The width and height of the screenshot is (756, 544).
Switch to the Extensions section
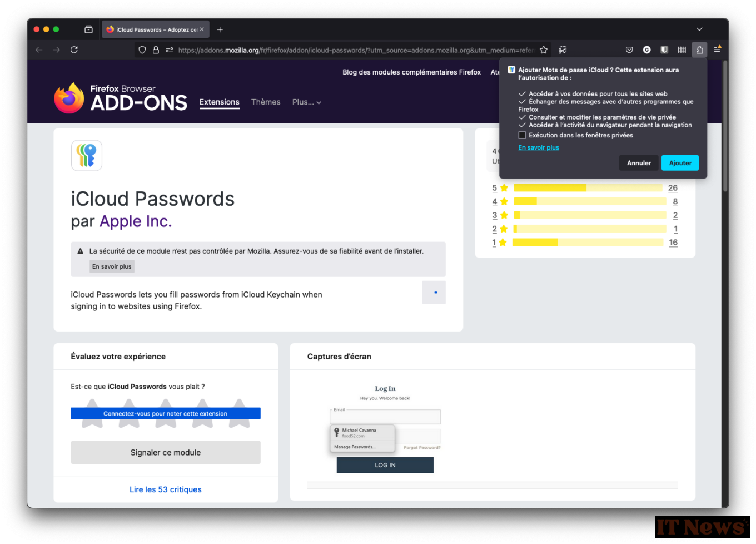click(x=220, y=102)
